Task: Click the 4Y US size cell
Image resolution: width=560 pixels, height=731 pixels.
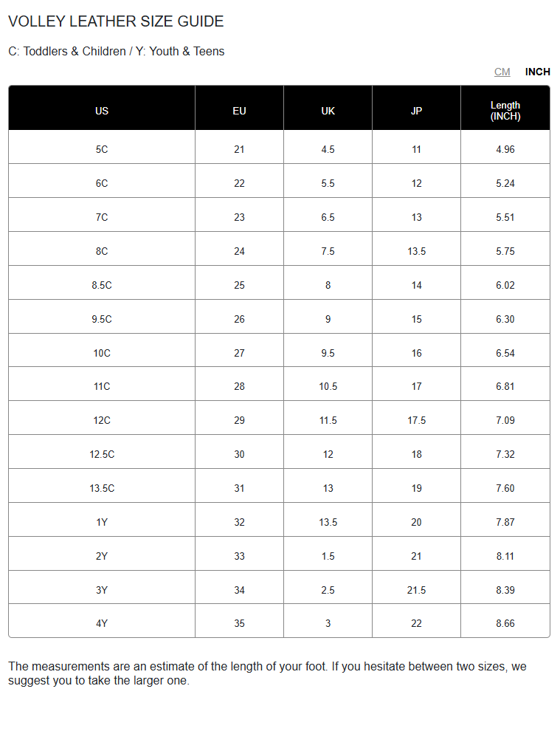Action: pos(102,623)
